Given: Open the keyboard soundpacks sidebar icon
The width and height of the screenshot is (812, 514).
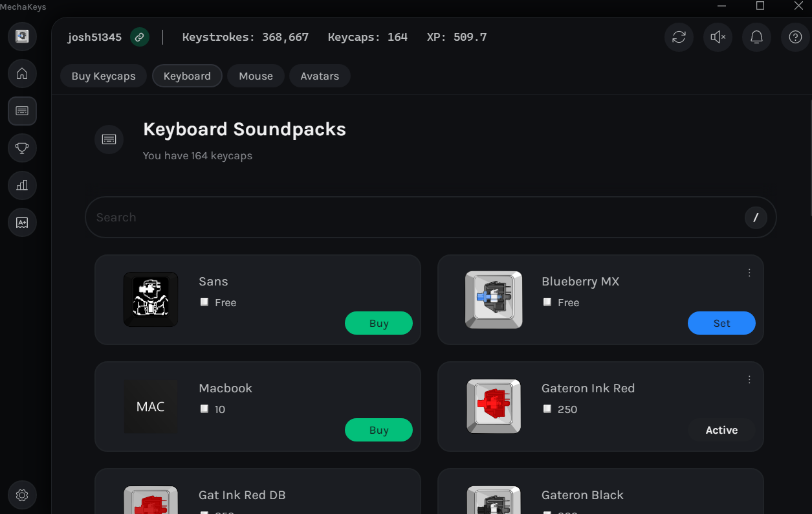Looking at the screenshot, I should pos(22,111).
